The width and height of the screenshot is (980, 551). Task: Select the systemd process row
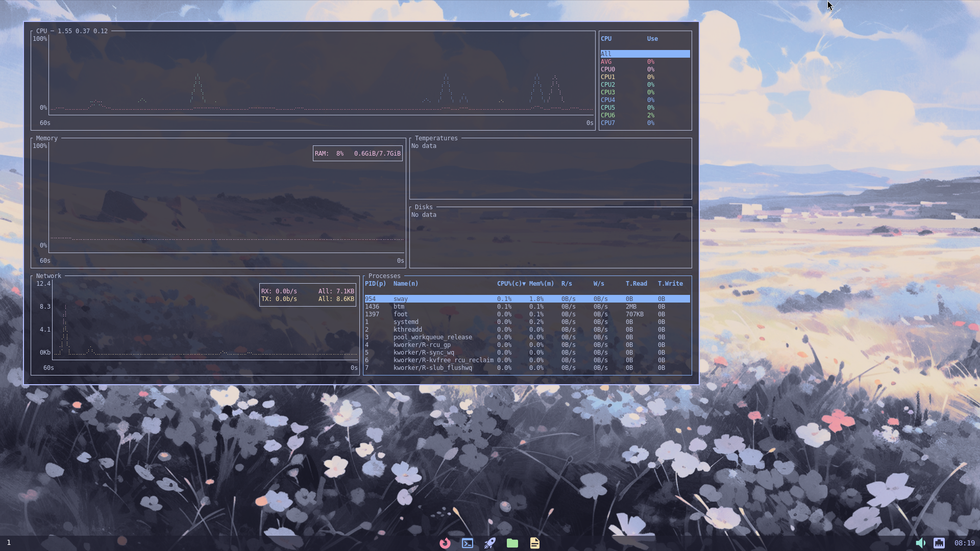406,322
